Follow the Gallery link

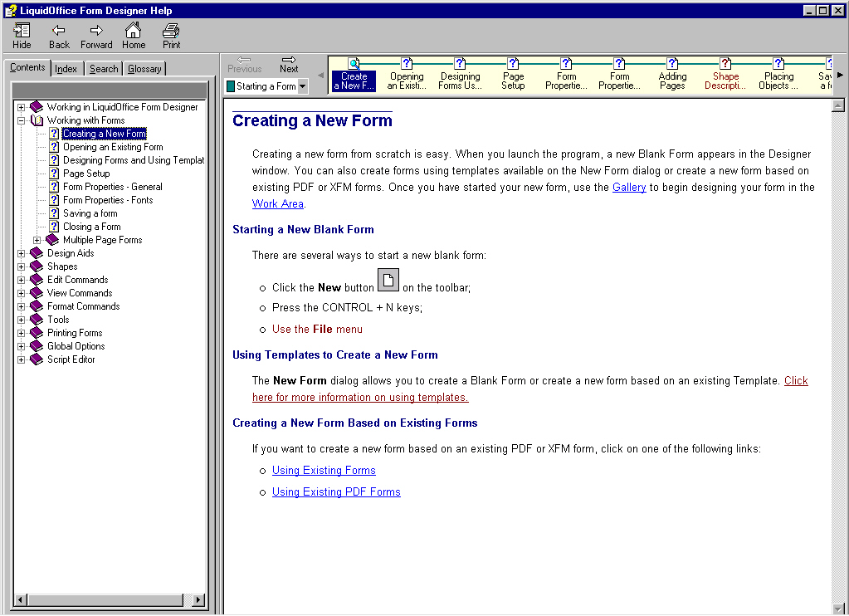(x=628, y=188)
